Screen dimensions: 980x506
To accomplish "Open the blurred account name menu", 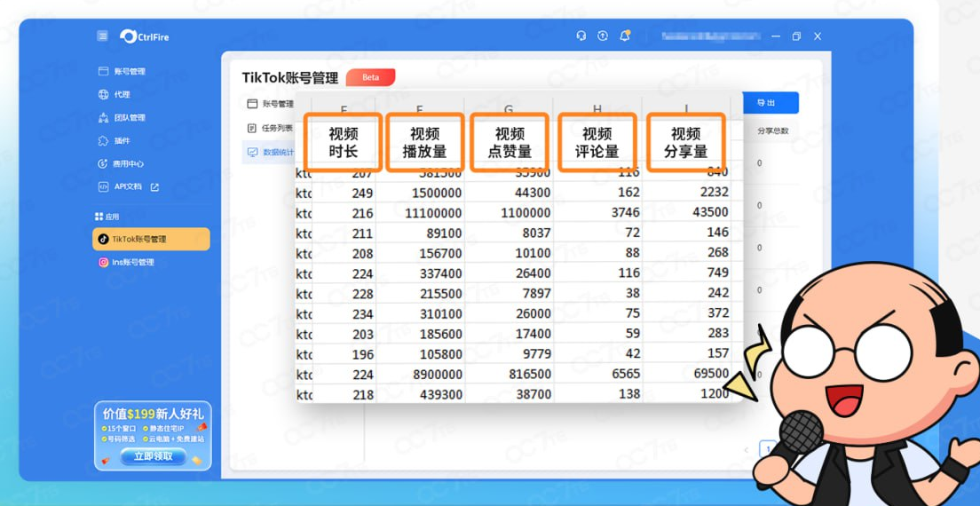I will 713,36.
